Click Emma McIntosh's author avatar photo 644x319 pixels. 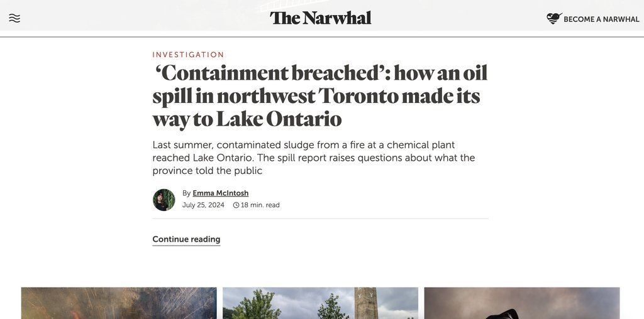click(x=164, y=200)
